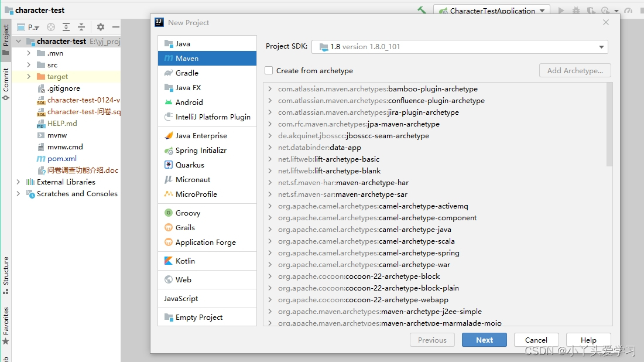This screenshot has width=644, height=362.
Task: Select Java Enterprise project type
Action: [x=207, y=135]
